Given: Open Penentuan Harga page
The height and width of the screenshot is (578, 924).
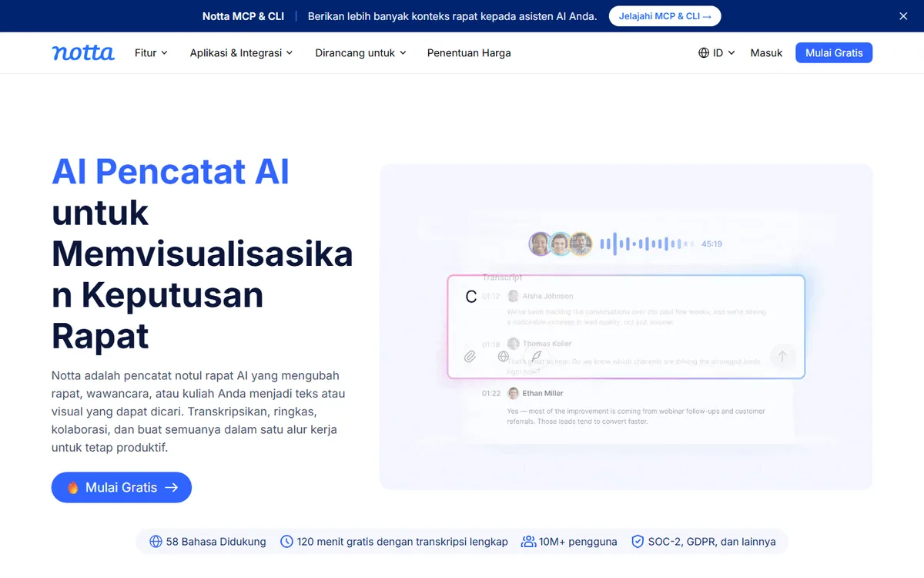Looking at the screenshot, I should coord(469,53).
